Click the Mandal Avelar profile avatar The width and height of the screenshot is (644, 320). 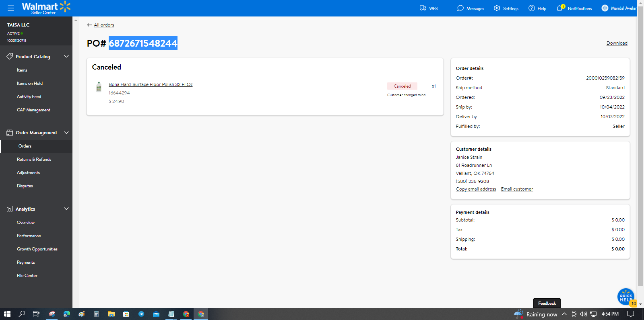(605, 8)
